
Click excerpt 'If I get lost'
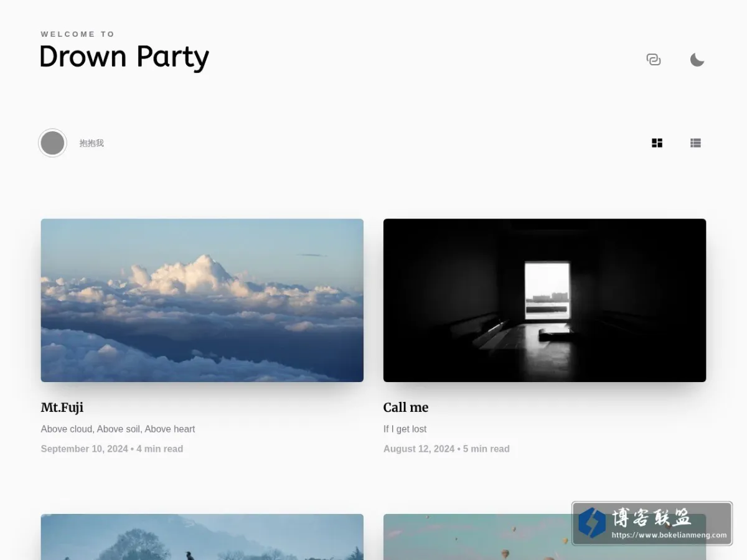pyautogui.click(x=405, y=429)
